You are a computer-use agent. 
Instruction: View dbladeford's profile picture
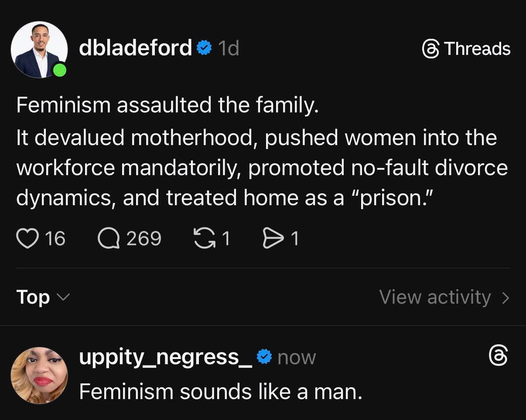click(38, 49)
